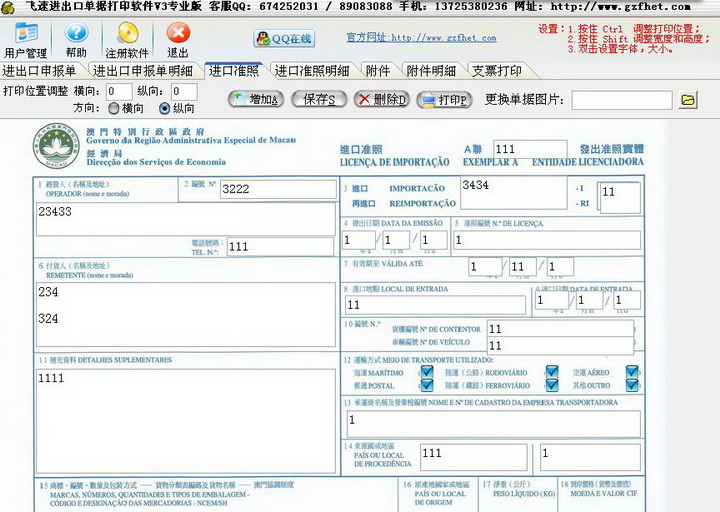This screenshot has height=512, width=720.
Task: Click the 删除D delete button
Action: pyautogui.click(x=382, y=99)
